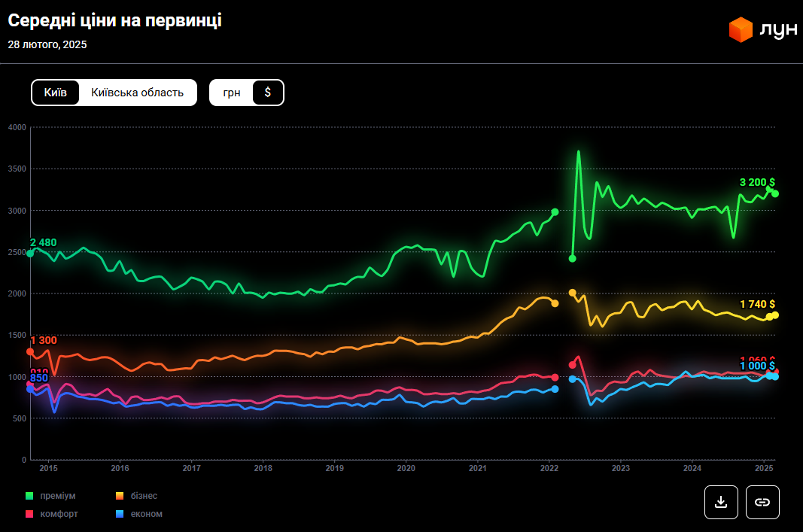
Task: Select the Київ region toggle
Action: click(x=56, y=93)
